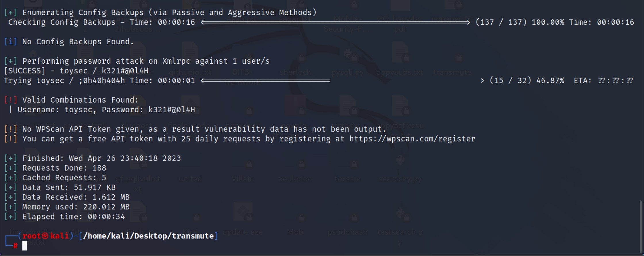
Task: Click the Checking Config Backups progress bar
Action: [x=335, y=22]
